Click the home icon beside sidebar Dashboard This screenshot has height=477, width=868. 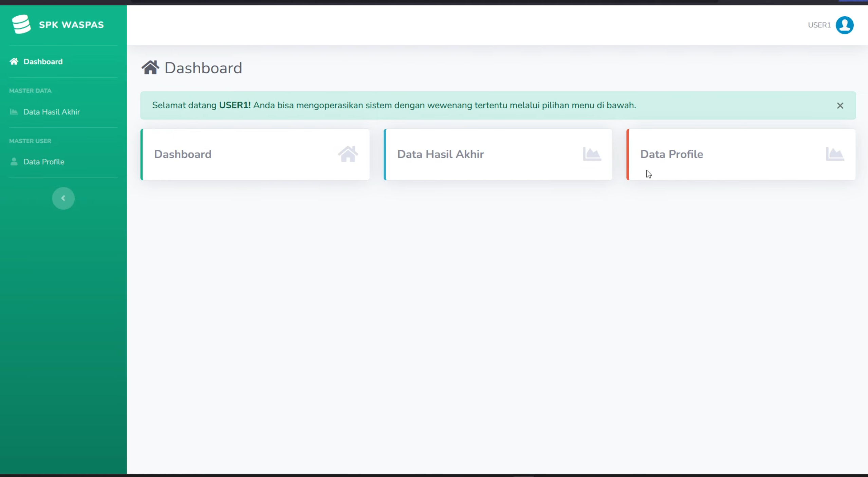(14, 61)
